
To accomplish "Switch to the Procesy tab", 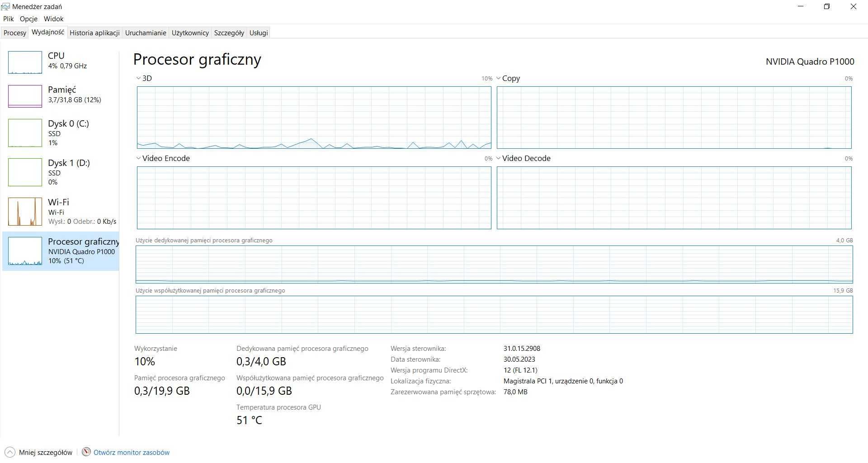I will point(15,33).
